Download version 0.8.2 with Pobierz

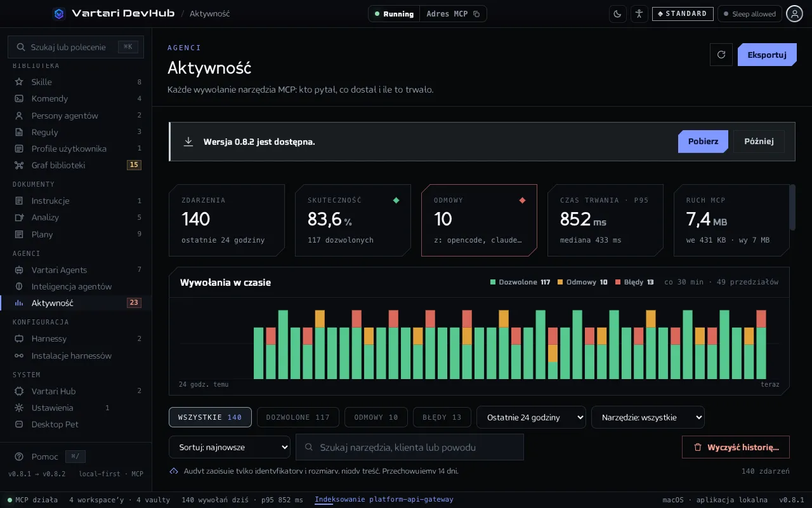coord(703,142)
